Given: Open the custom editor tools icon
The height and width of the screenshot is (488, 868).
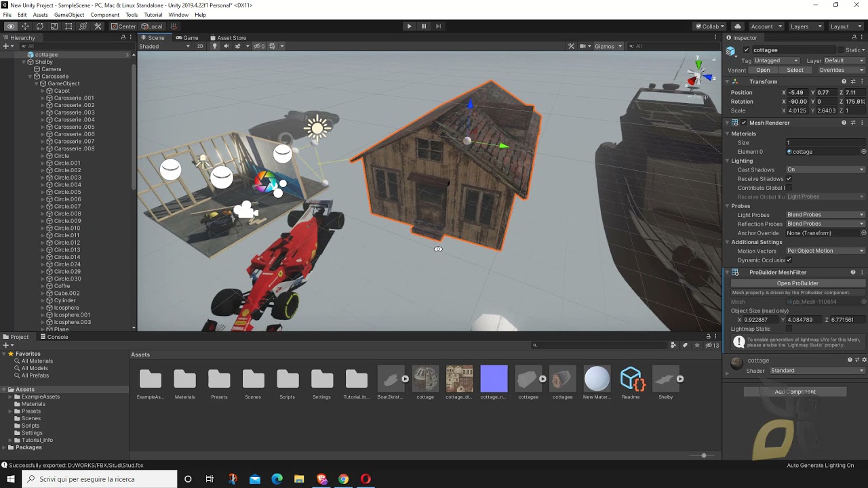Looking at the screenshot, I should click(98, 26).
